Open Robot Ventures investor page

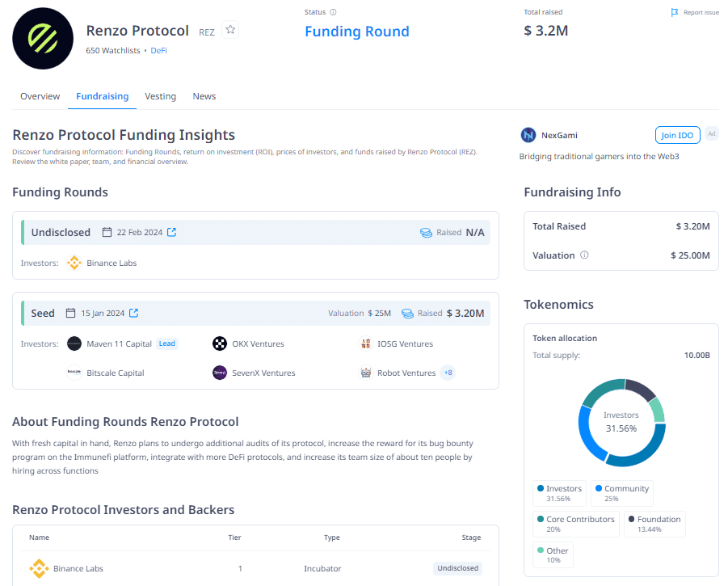click(x=406, y=373)
